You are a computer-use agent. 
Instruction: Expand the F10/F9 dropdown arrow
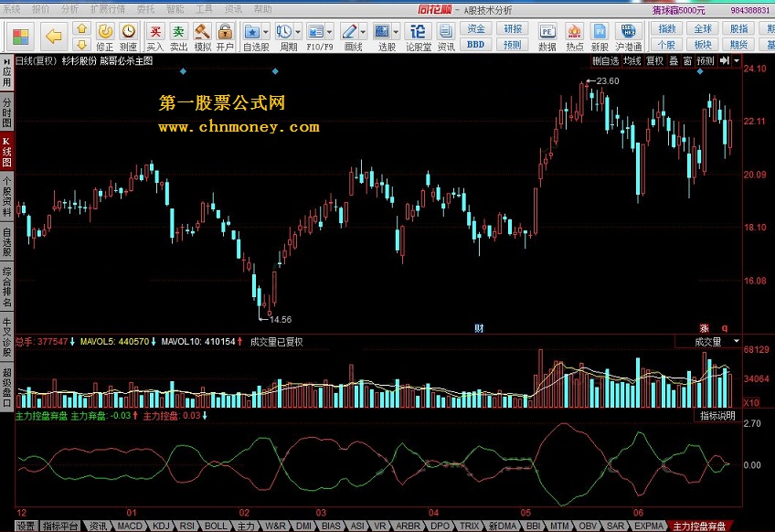[330, 33]
